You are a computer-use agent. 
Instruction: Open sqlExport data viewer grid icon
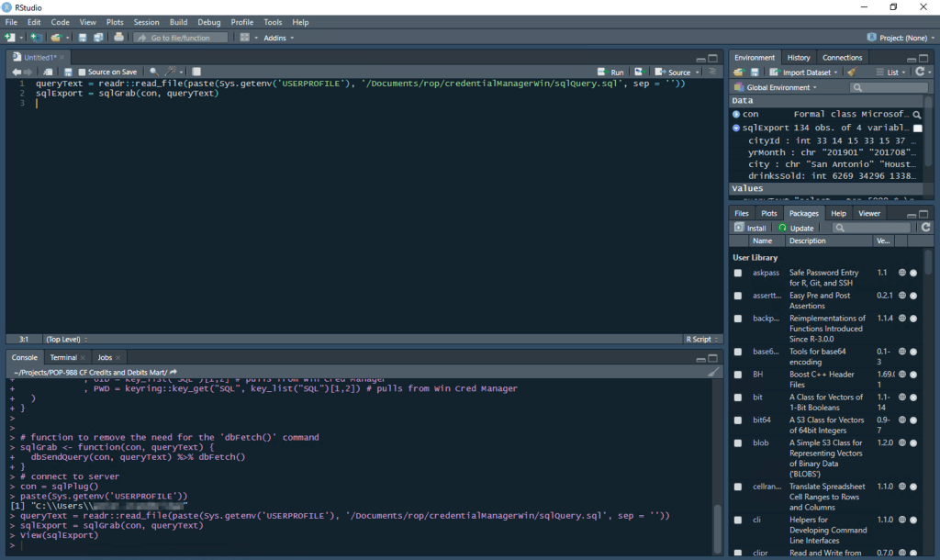[x=917, y=129]
